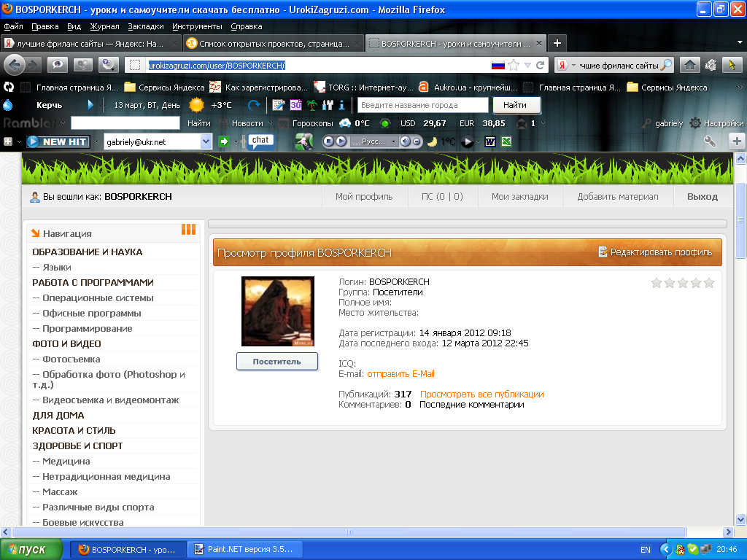The width and height of the screenshot is (747, 560).
Task: Open the Закладки menu
Action: pyautogui.click(x=146, y=26)
